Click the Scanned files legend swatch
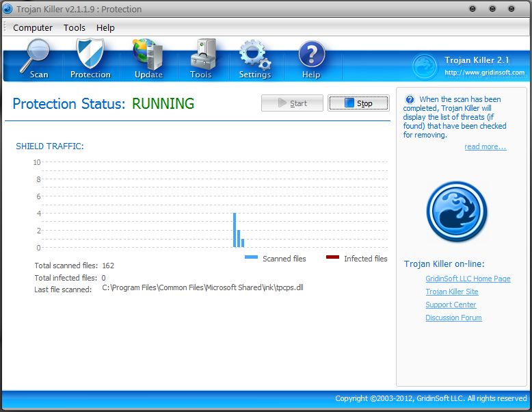This screenshot has width=532, height=412. [251, 257]
